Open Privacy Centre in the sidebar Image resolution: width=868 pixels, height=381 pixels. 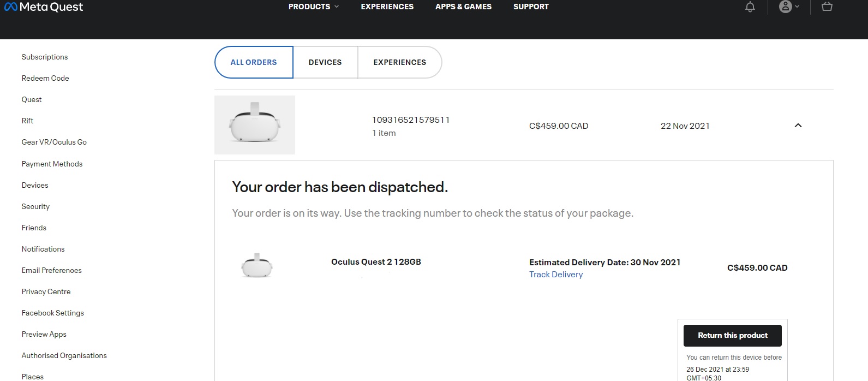(x=46, y=291)
